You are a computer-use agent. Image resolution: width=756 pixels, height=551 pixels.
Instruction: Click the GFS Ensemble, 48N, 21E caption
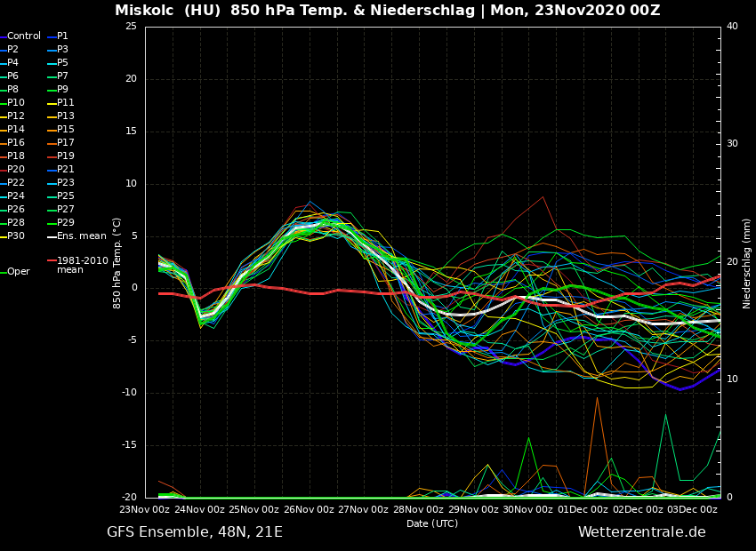[x=195, y=532]
